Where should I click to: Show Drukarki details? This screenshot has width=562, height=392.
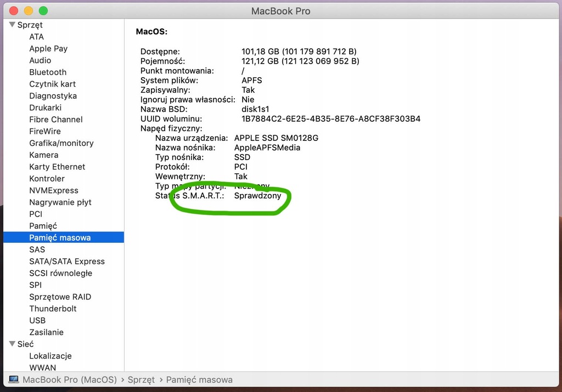[45, 107]
